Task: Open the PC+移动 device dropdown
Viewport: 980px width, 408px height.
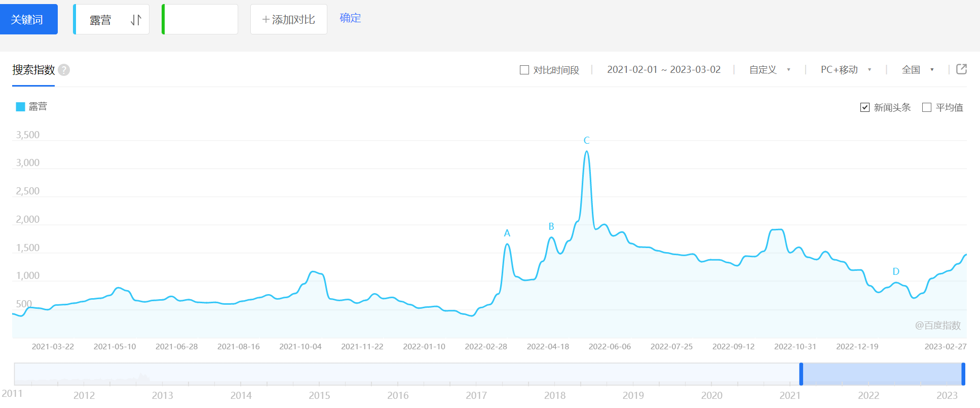Action: coord(845,70)
